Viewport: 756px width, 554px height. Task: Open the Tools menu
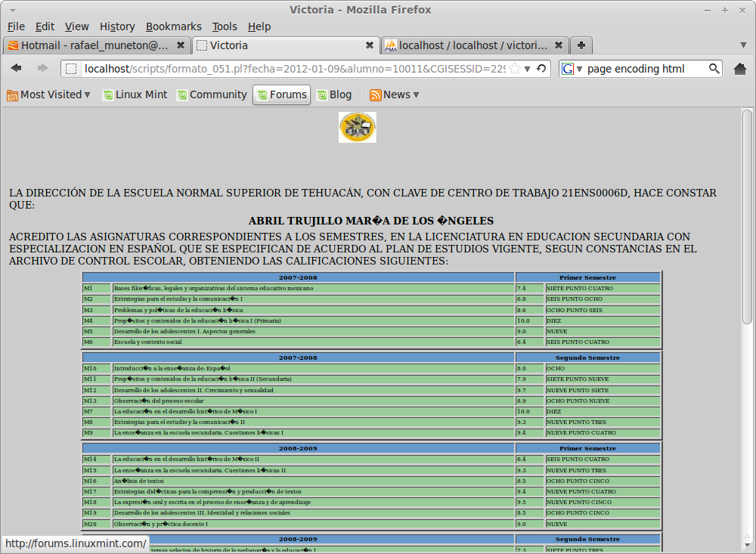point(225,26)
